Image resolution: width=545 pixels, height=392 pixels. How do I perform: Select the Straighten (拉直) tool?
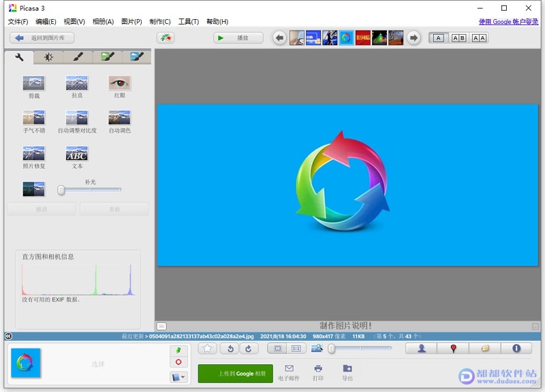pos(77,83)
